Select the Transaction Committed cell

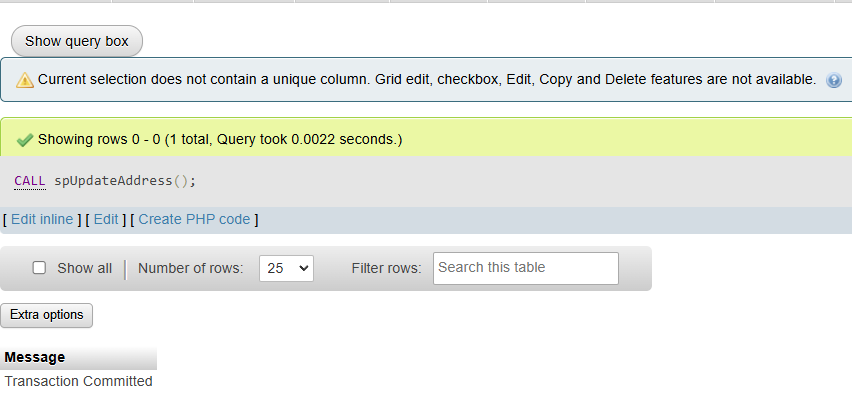(x=78, y=381)
